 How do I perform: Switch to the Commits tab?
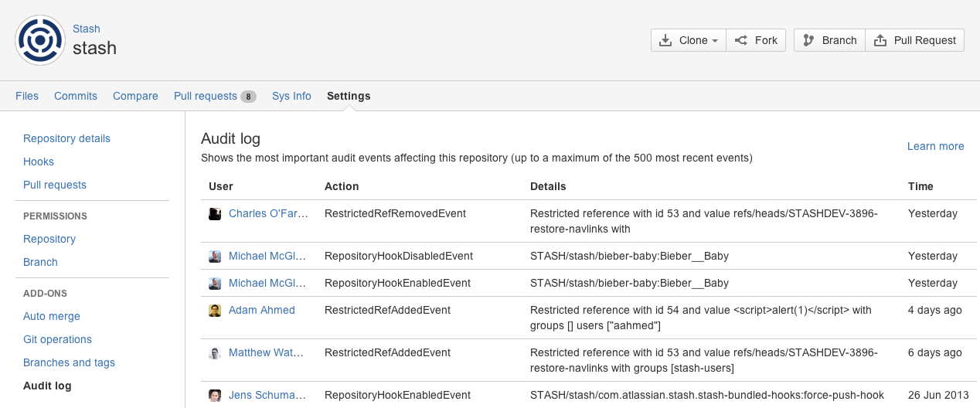tap(76, 96)
